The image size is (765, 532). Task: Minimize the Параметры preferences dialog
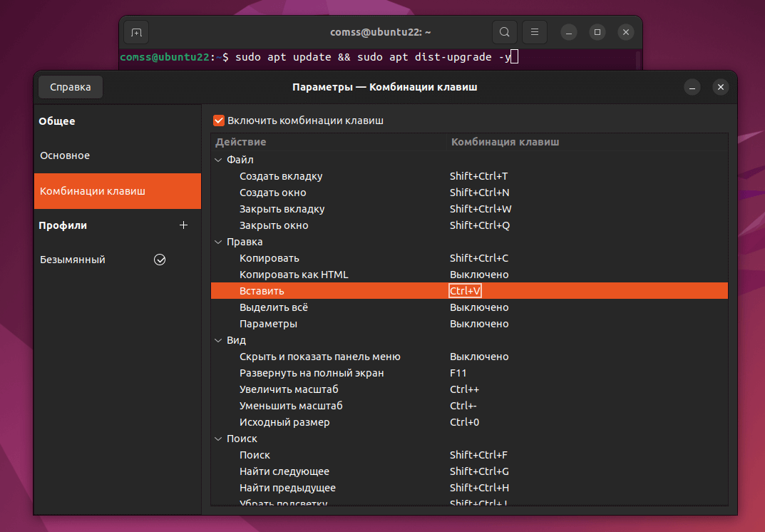point(692,87)
